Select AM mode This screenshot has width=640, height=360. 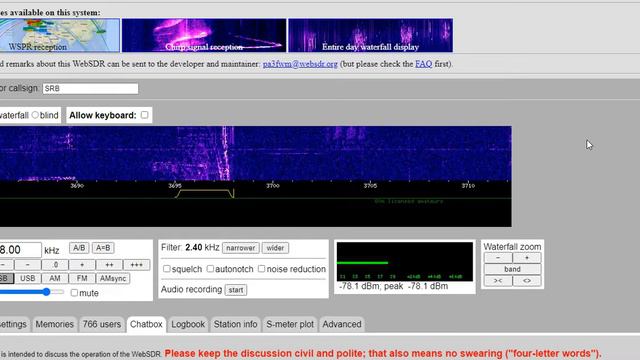pyautogui.click(x=55, y=278)
